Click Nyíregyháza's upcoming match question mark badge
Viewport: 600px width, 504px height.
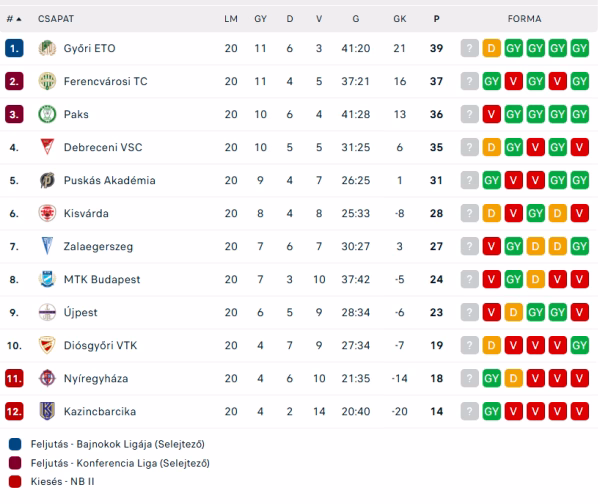pyautogui.click(x=470, y=378)
